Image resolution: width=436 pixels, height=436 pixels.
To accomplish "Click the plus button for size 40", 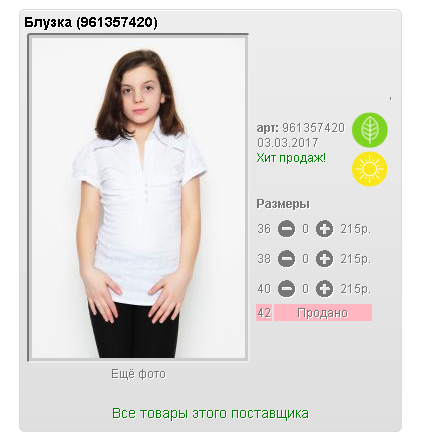I will pyautogui.click(x=324, y=289).
